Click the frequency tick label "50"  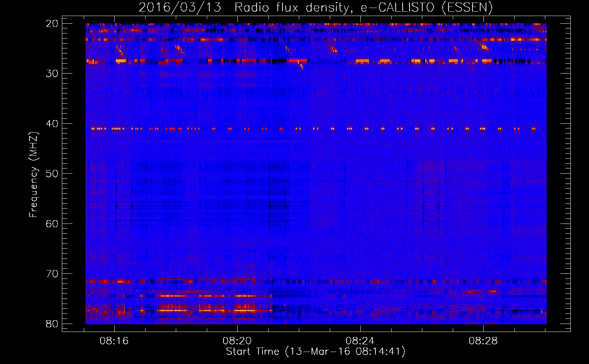point(52,174)
